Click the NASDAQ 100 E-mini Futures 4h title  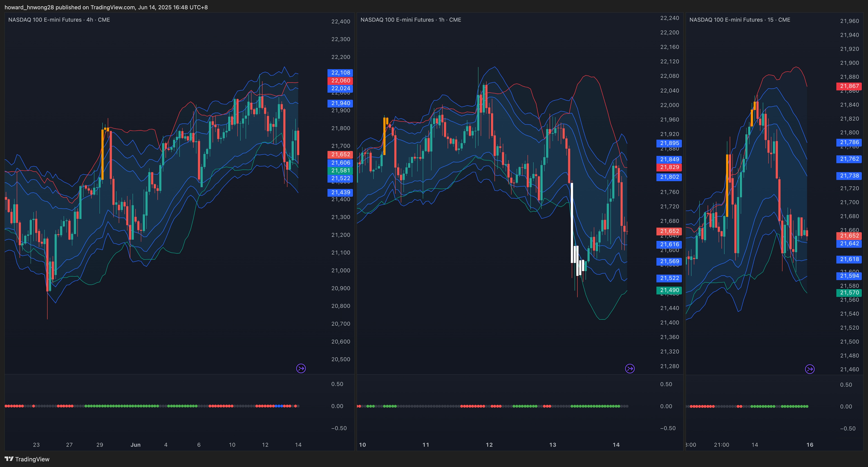pyautogui.click(x=59, y=20)
